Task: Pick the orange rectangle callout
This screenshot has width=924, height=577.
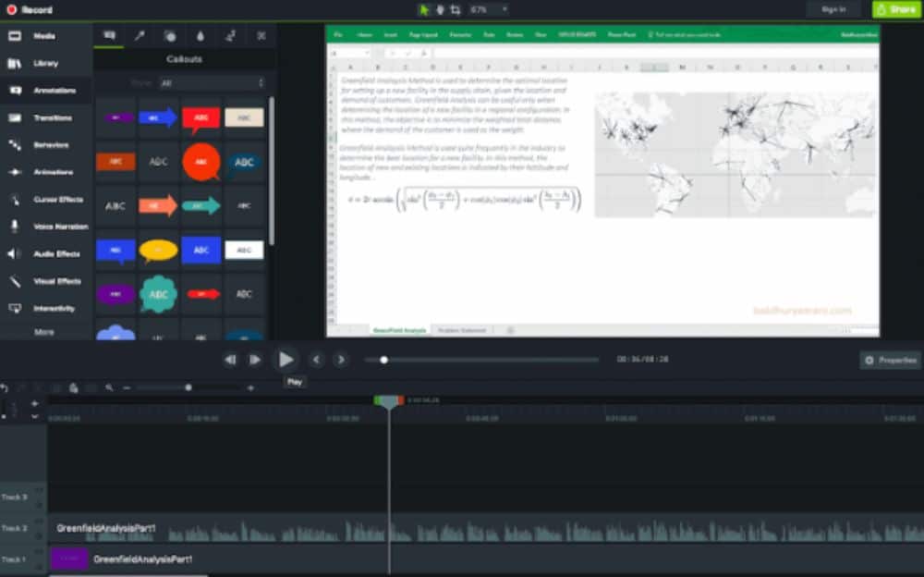Action: click(115, 161)
